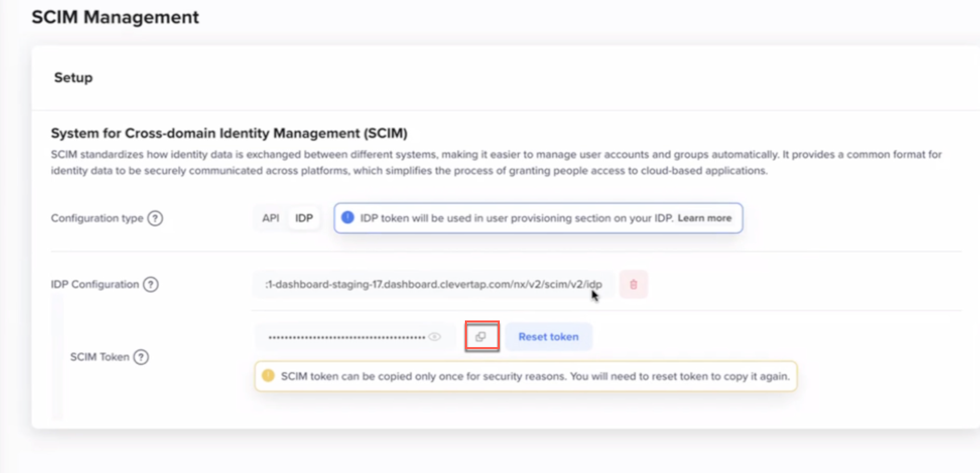The height and width of the screenshot is (473, 980).
Task: Click the warning icon in the security notice
Action: (x=267, y=376)
